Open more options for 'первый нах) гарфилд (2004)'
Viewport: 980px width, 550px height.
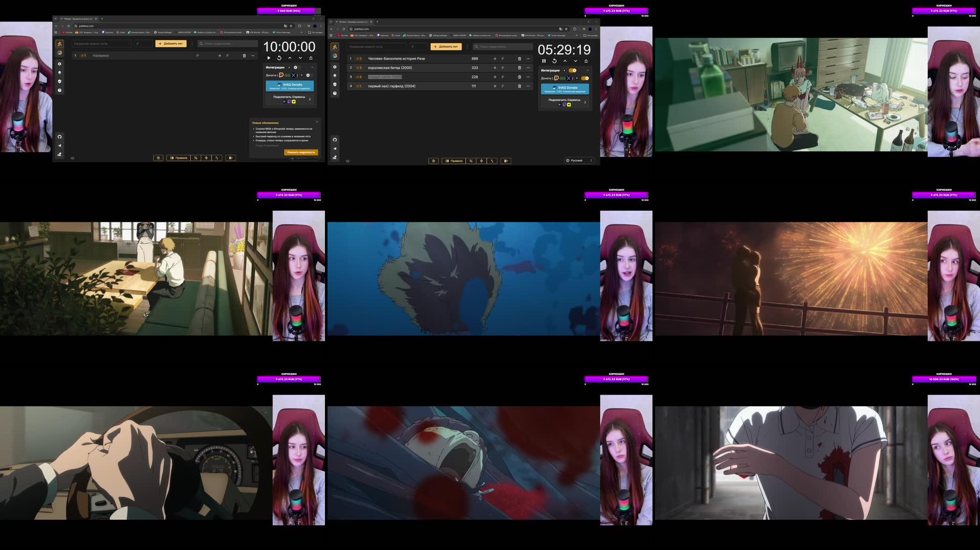[528, 86]
